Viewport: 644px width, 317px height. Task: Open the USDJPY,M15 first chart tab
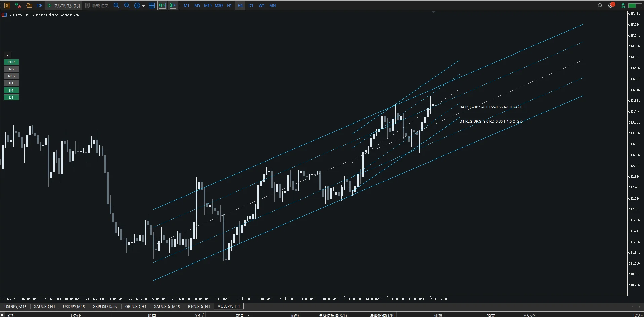tap(15, 306)
